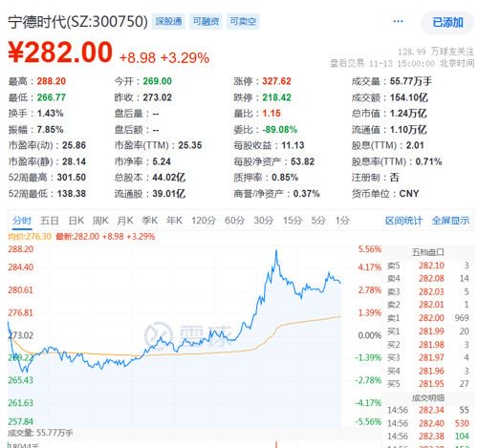The height and width of the screenshot is (448, 478).
Task: Switch to the 15分 chart tab
Action: coord(293,221)
